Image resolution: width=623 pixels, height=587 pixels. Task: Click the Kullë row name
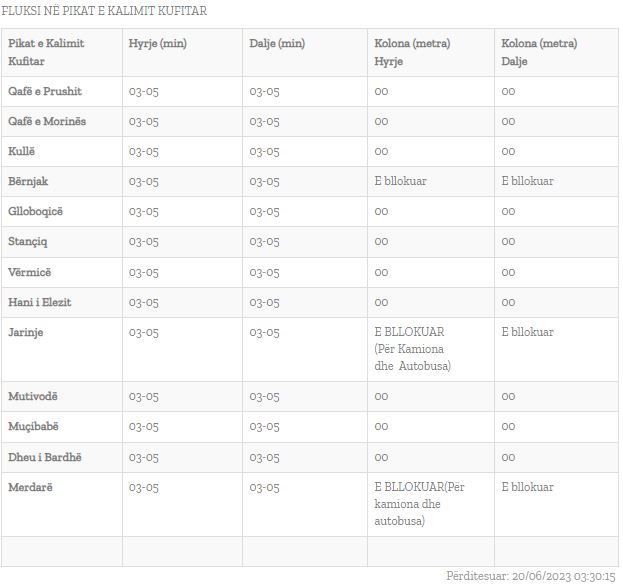[x=21, y=151]
